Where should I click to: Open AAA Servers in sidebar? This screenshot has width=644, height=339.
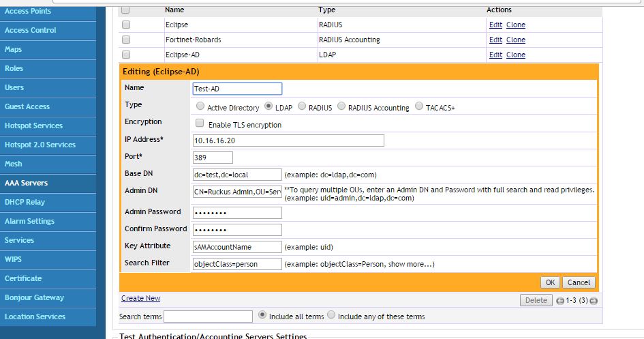pyautogui.click(x=48, y=183)
